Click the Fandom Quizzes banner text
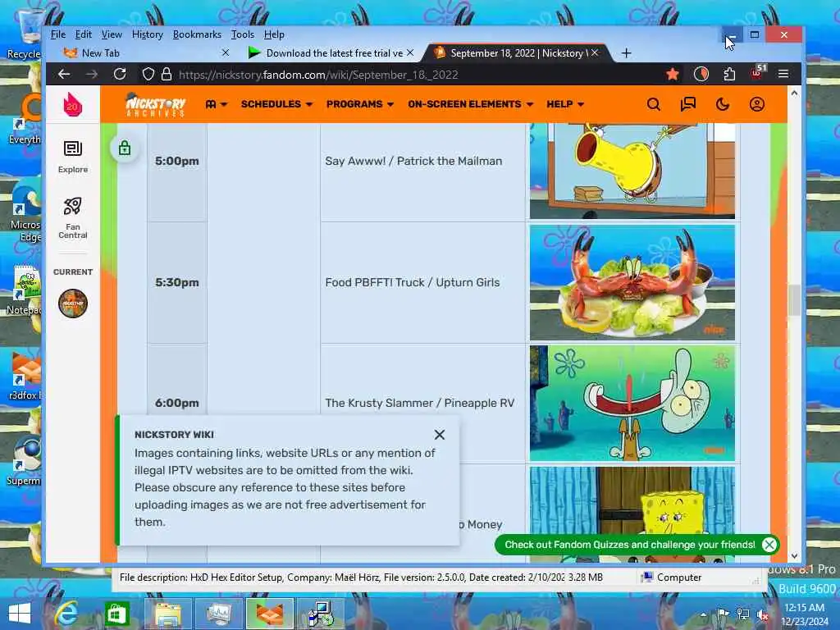This screenshot has height=630, width=840. (x=629, y=545)
